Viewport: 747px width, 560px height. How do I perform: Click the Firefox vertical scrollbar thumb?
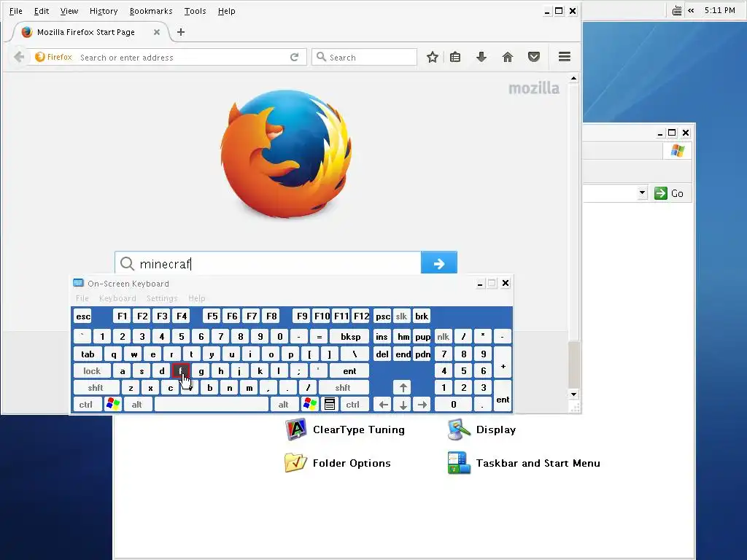(x=573, y=365)
